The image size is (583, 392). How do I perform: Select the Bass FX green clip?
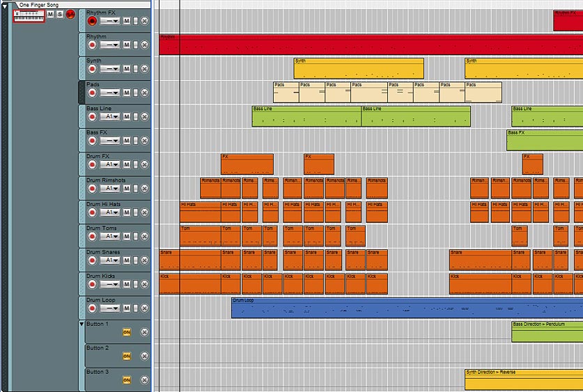[x=545, y=140]
